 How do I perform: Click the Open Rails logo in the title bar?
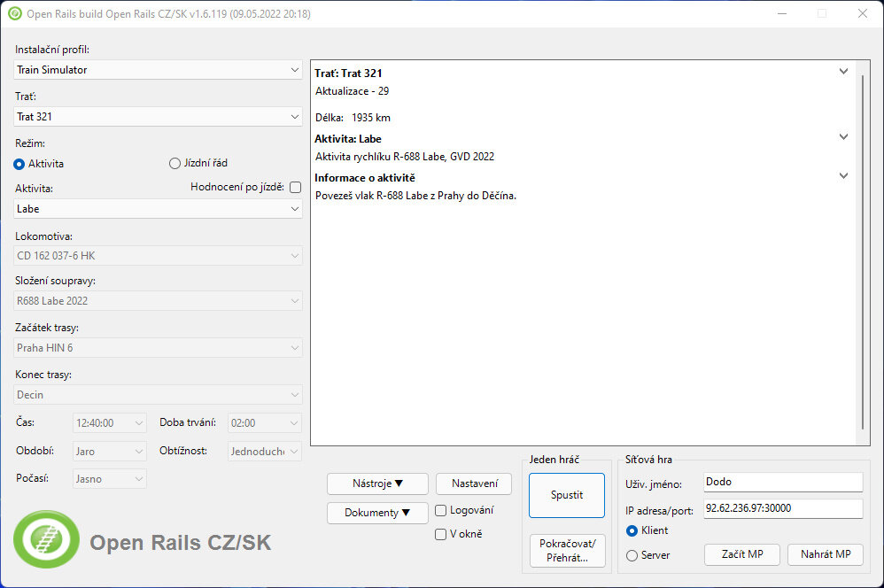click(x=15, y=13)
